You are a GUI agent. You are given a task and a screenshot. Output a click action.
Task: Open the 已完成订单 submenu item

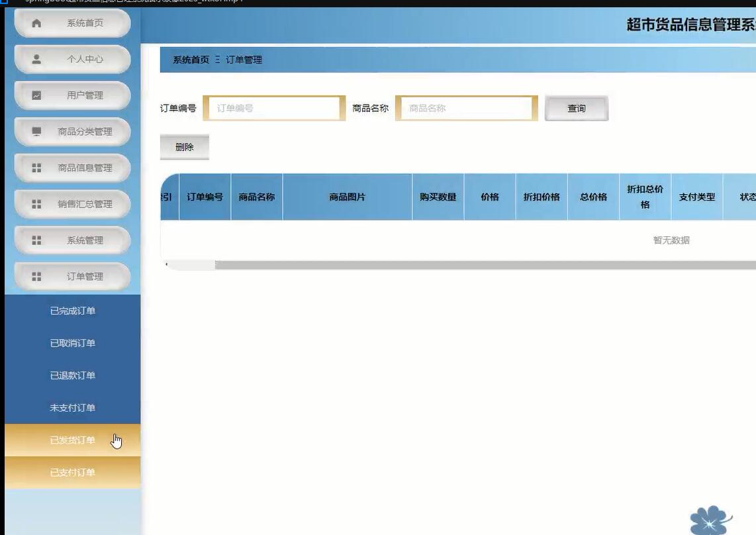tap(71, 310)
